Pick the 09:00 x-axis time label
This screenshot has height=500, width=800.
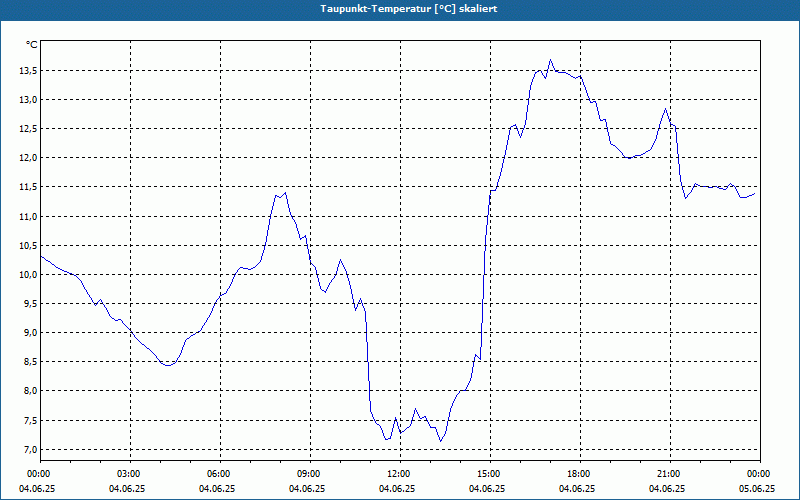point(310,474)
